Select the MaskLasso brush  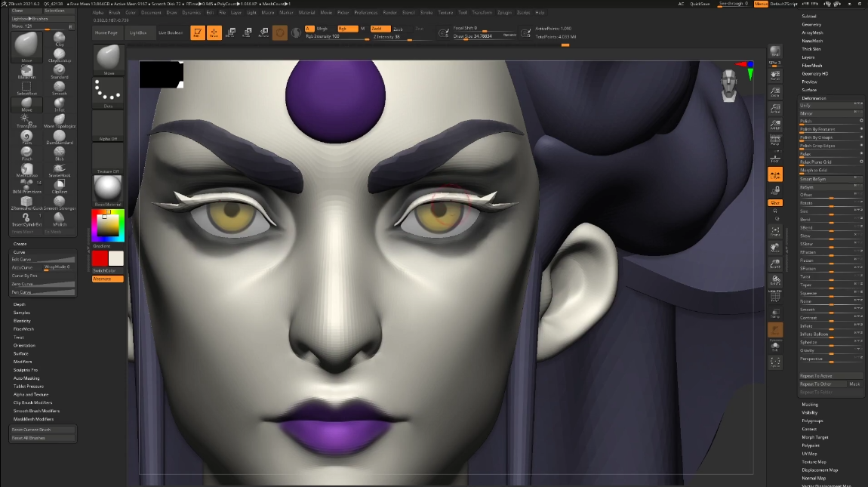[x=26, y=170]
